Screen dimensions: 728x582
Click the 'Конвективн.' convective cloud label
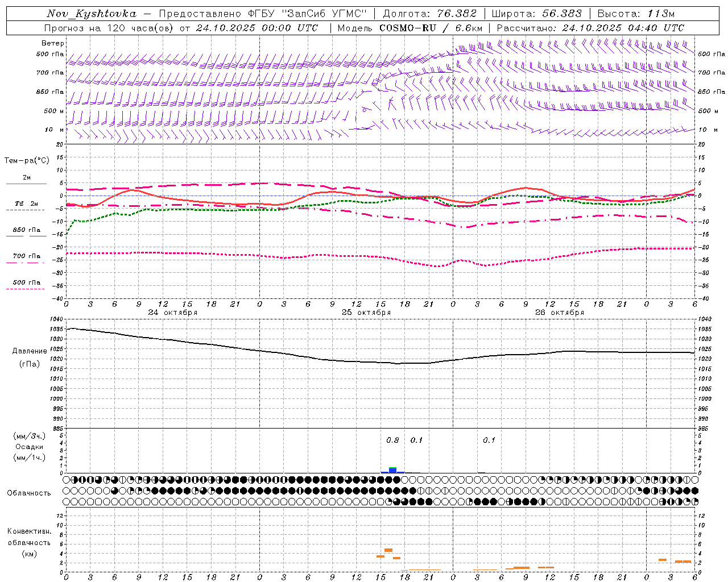(x=29, y=531)
